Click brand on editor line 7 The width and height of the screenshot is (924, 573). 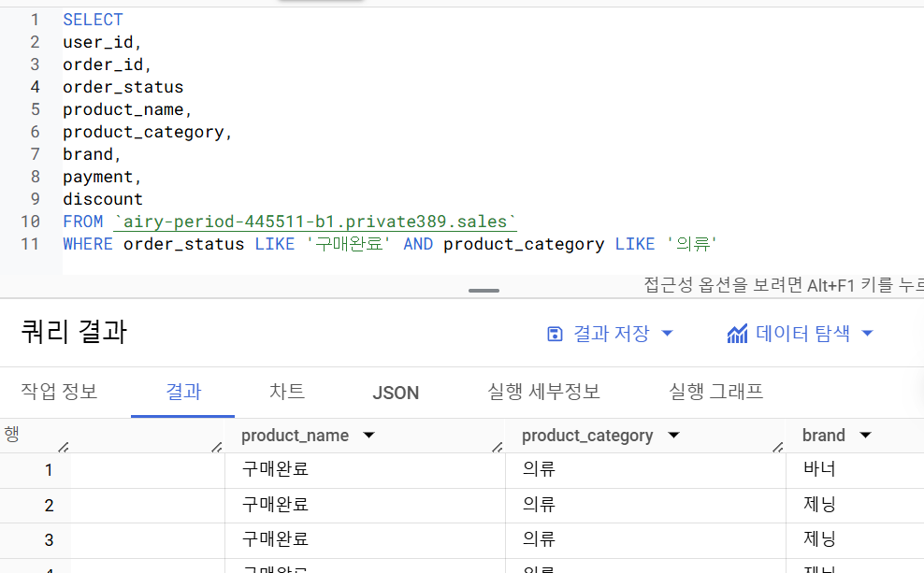[88, 154]
